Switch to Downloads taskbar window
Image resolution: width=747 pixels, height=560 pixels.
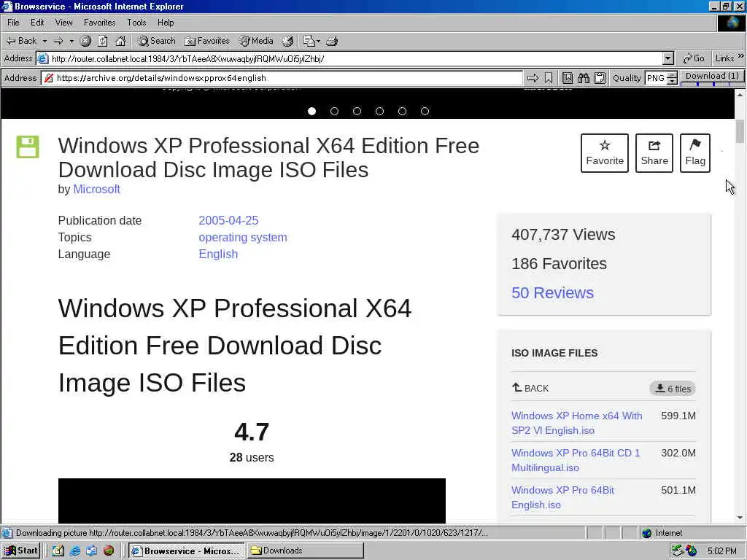[305, 551]
